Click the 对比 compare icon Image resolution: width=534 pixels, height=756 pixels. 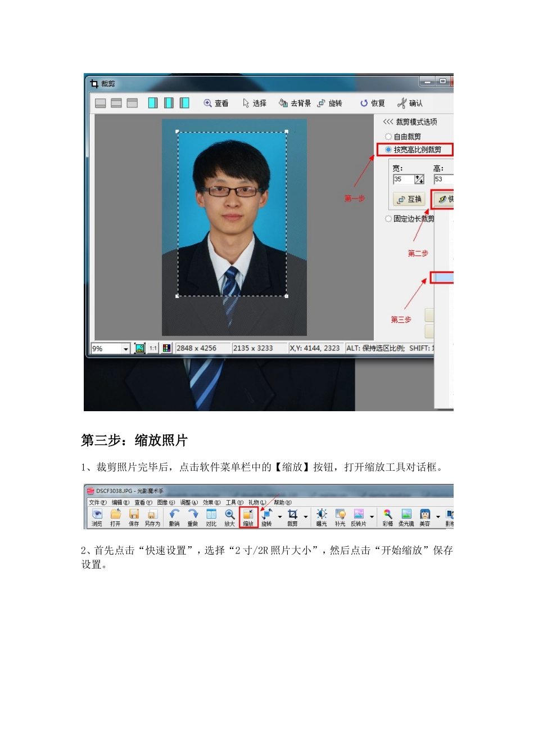[211, 517]
